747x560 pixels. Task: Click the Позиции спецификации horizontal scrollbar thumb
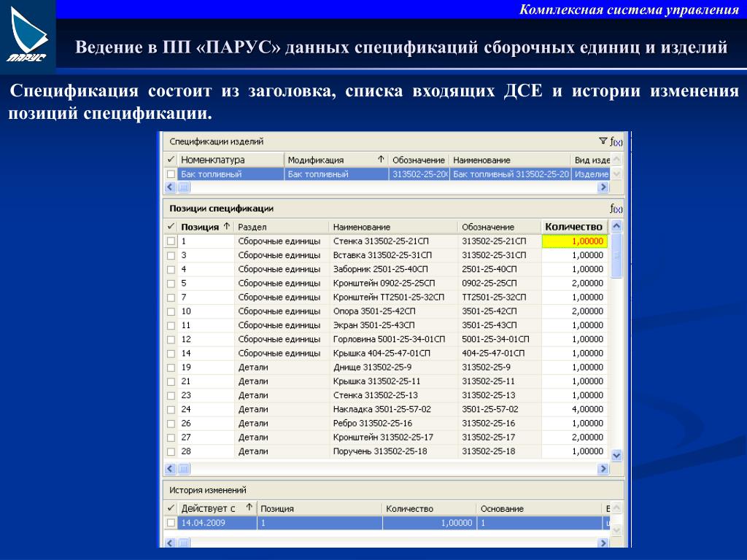pos(184,469)
